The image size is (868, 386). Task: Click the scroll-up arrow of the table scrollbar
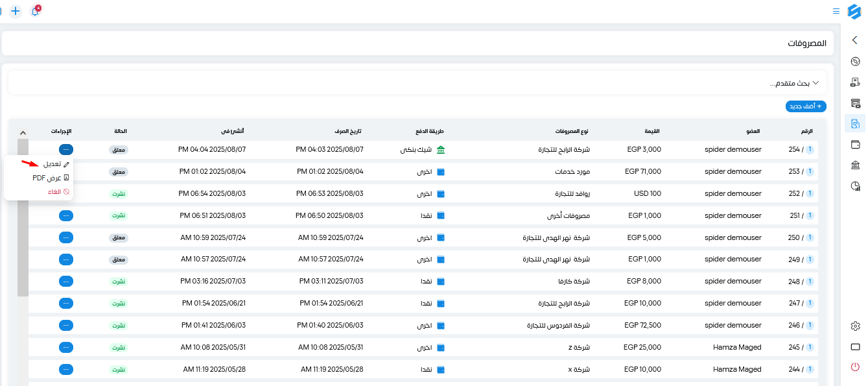pos(23,132)
